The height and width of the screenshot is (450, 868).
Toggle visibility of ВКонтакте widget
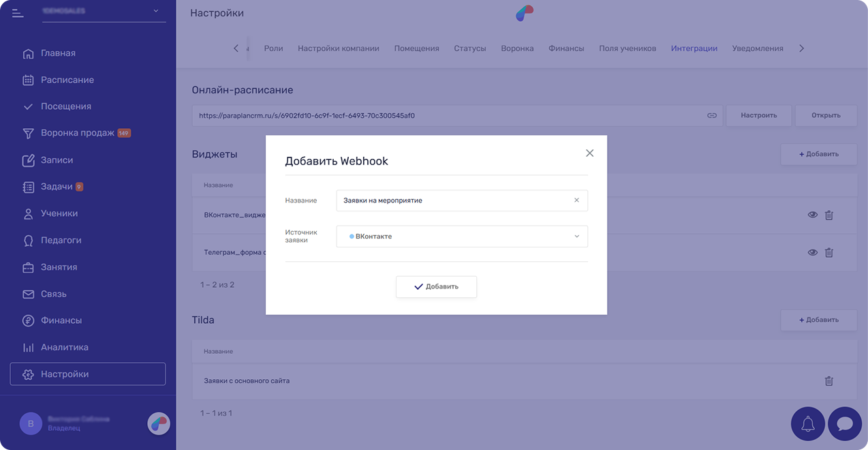coord(812,215)
